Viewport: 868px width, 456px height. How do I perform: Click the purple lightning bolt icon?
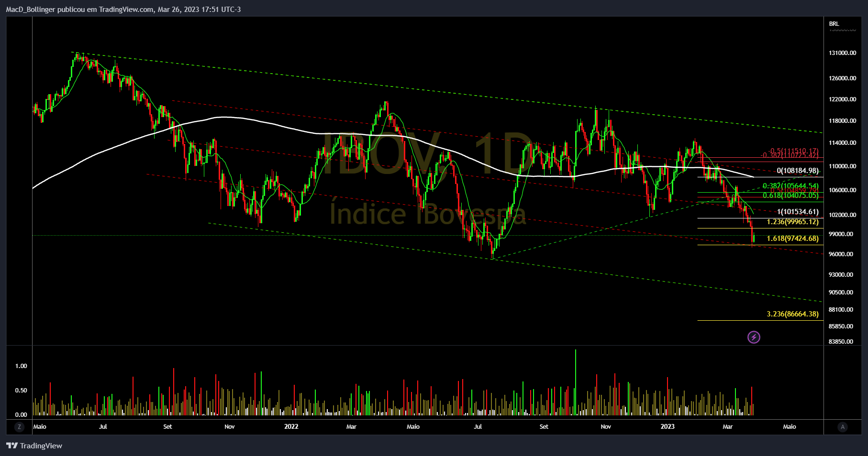coord(754,337)
